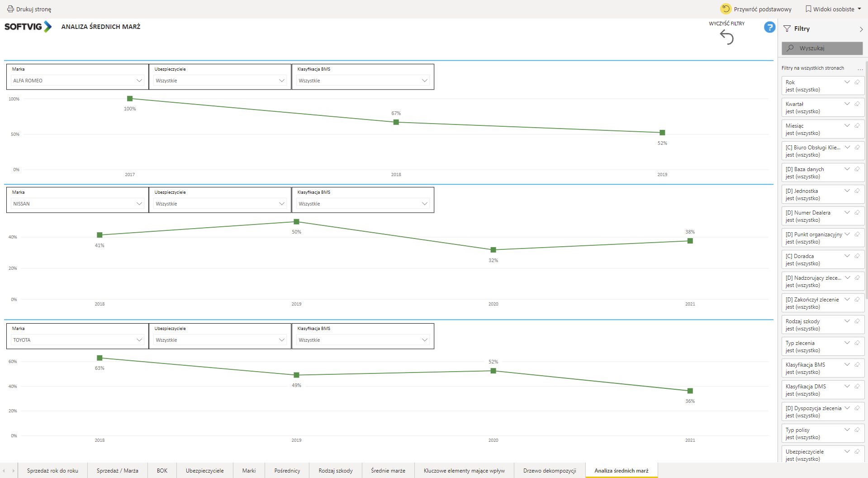Switch to the Sprzedaż / Marża tab

pos(118,471)
